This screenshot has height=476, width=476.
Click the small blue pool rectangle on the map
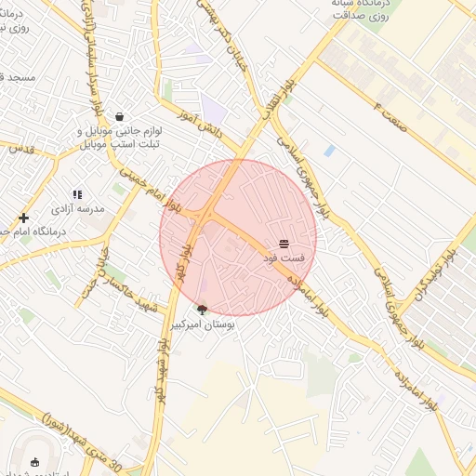[x=329, y=151]
